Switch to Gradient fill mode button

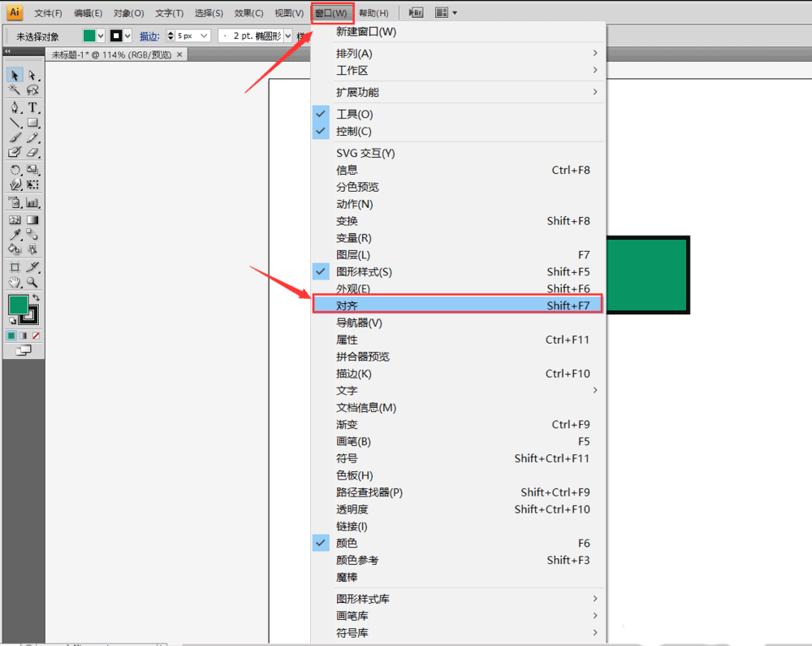point(24,336)
